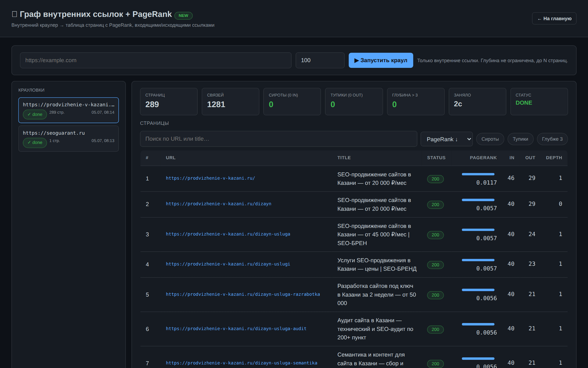Click the NEW badge next to the title
Screen dimensions: 588x368
[x=183, y=15]
